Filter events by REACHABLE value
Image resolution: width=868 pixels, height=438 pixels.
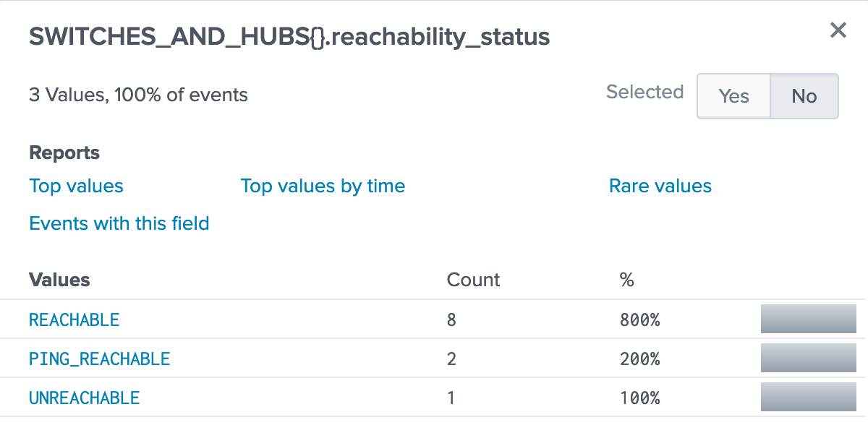(x=74, y=319)
